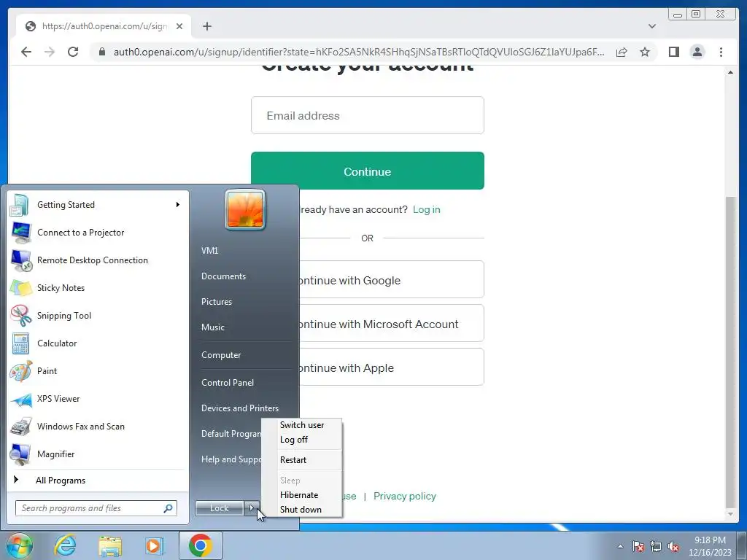Open Remote Desktop Connection
The image size is (747, 560).
point(98,260)
